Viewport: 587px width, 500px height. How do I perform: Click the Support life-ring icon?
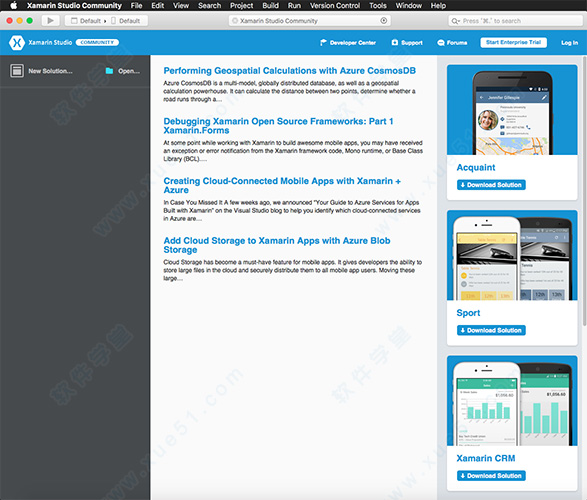(x=395, y=43)
